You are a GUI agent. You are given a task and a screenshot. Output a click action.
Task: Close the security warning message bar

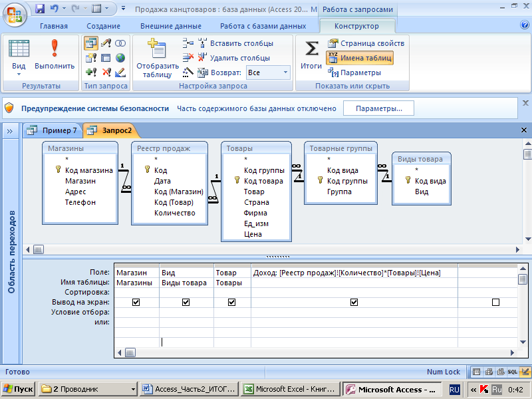(x=525, y=103)
